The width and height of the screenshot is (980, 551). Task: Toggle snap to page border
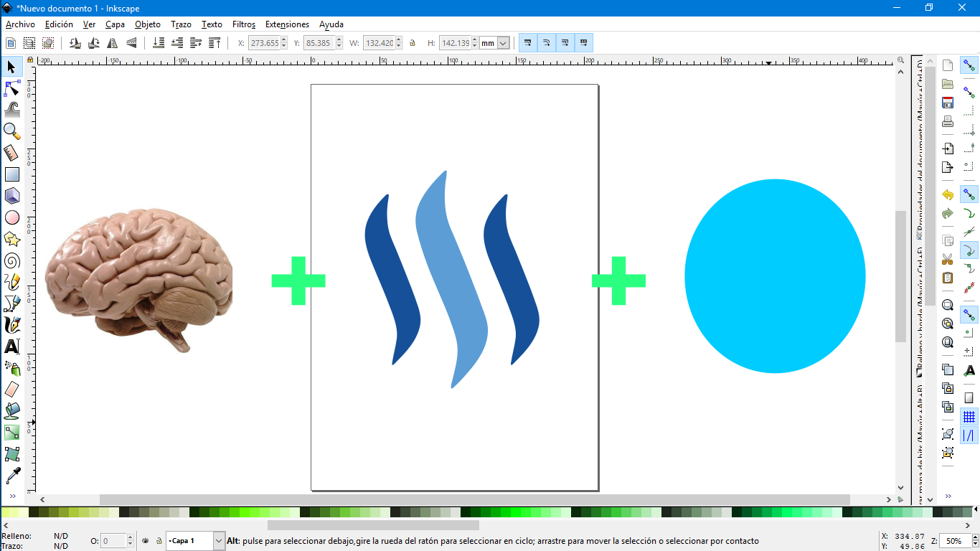[969, 398]
